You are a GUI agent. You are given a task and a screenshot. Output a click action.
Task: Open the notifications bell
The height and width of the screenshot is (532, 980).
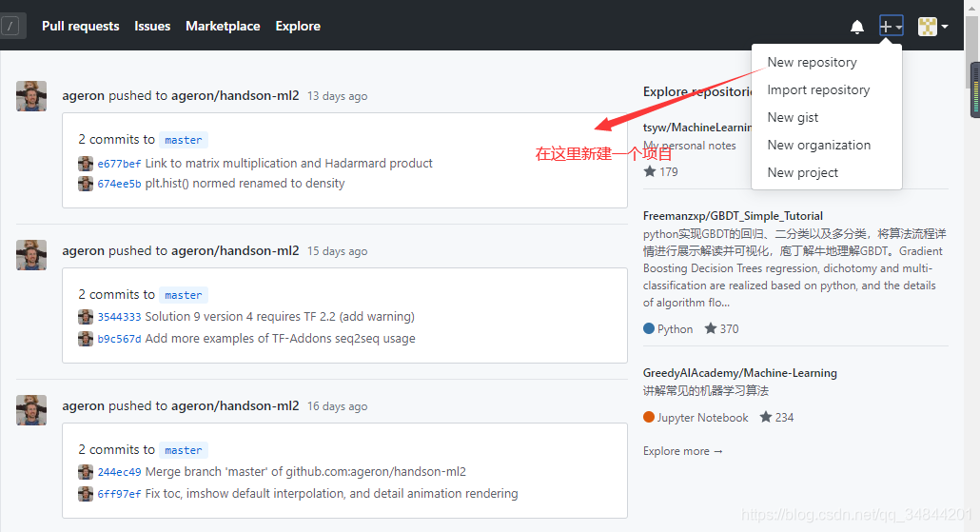pos(857,27)
